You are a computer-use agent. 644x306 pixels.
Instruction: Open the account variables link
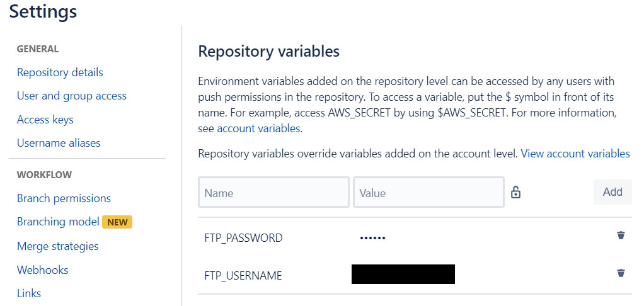[258, 128]
